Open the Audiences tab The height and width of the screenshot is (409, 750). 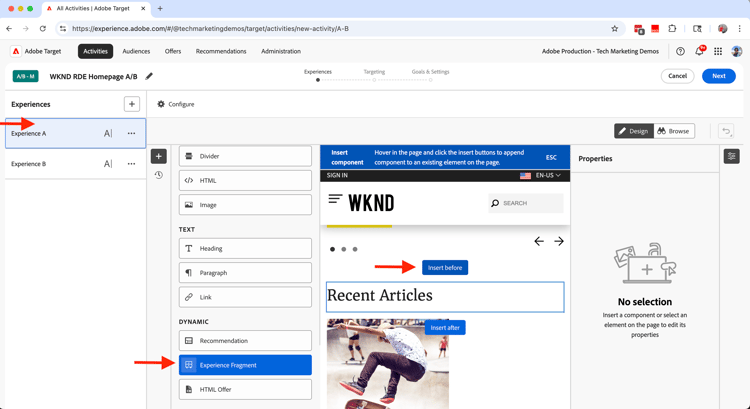pos(136,51)
